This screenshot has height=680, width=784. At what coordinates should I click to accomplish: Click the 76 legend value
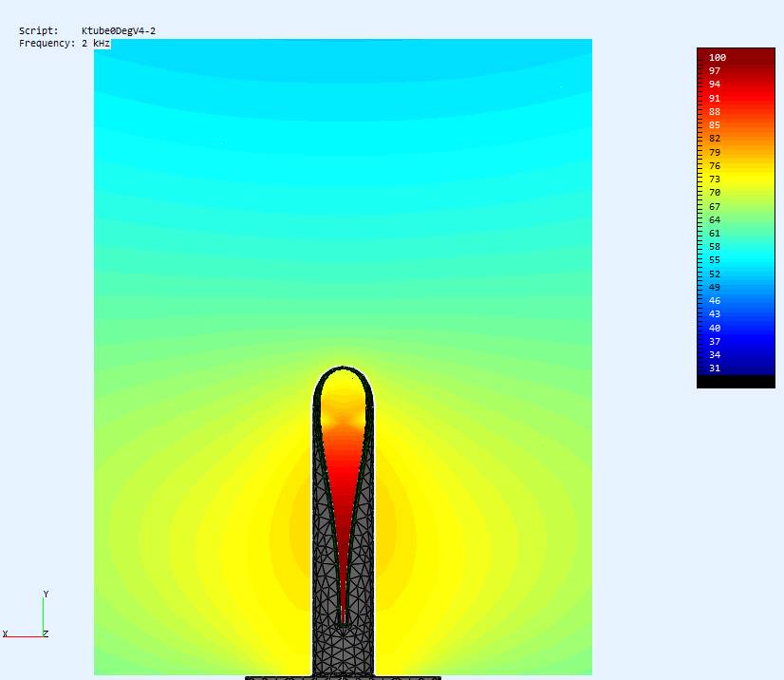(715, 166)
